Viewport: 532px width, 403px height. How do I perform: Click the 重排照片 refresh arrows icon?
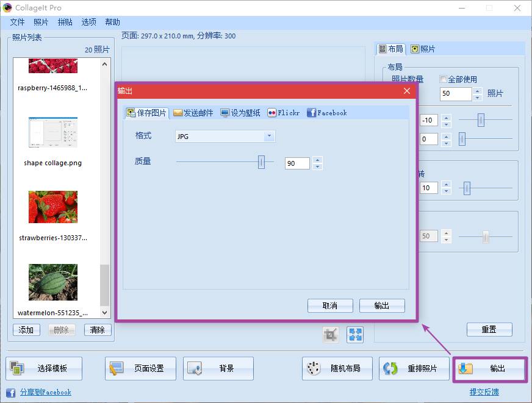390,368
